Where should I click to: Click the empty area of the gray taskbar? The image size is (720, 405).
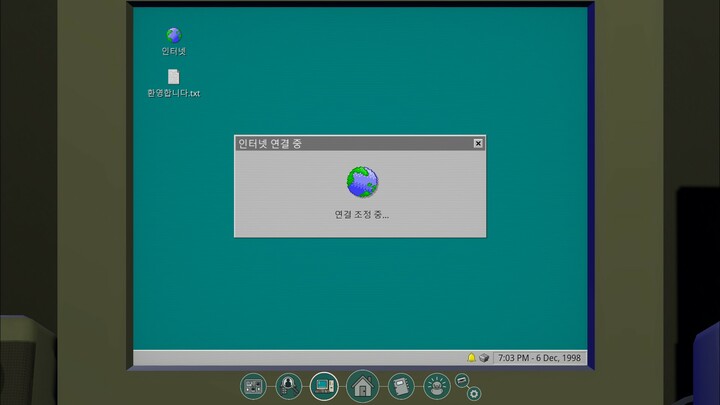[x=300, y=358]
